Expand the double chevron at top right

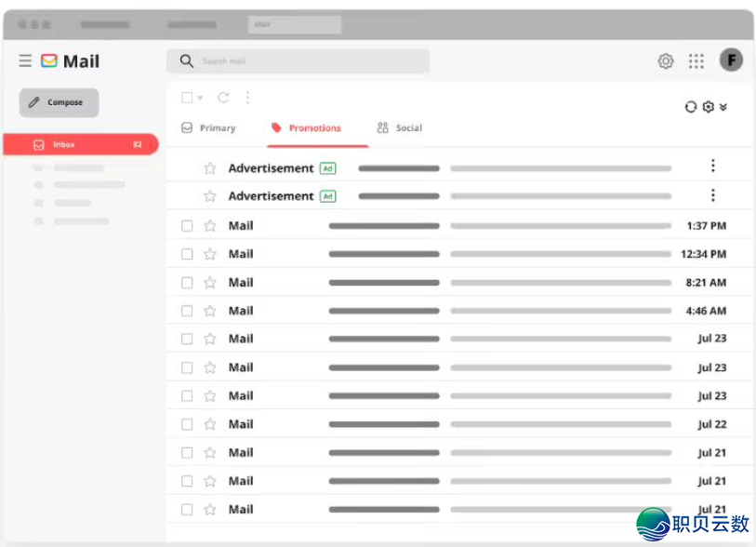point(723,107)
